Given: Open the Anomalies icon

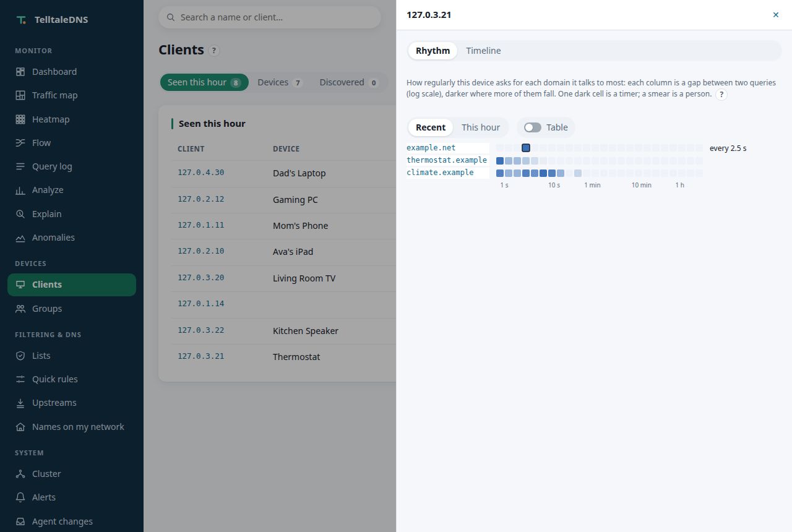Looking at the screenshot, I should (20, 238).
